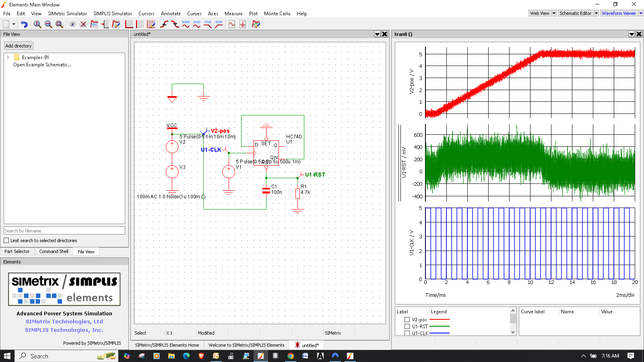Viewport: 644px width, 362px height.
Task: Open Chrome from the taskbar
Action: pos(291,356)
